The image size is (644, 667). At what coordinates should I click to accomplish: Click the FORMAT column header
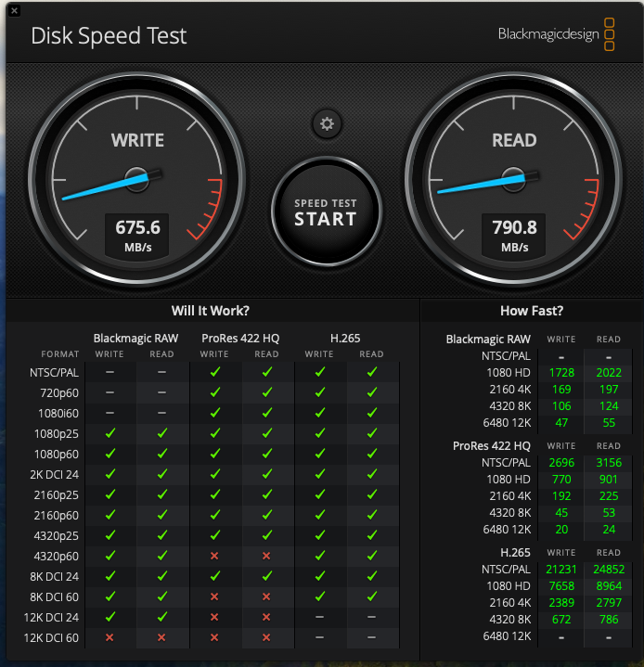(60, 354)
